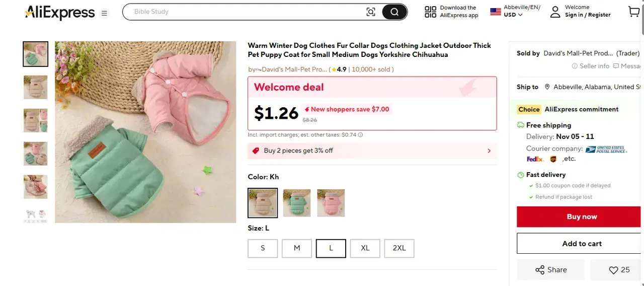The image size is (644, 286).
Task: Select size XL option
Action: coord(365,248)
